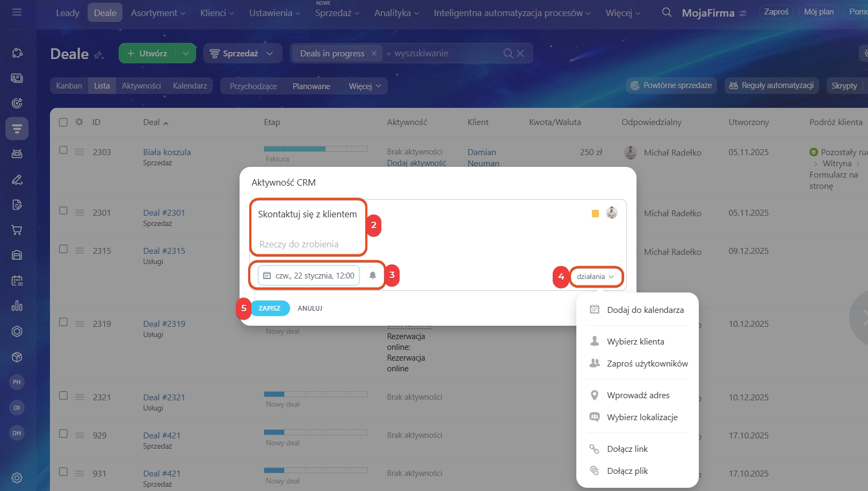This screenshot has height=491, width=868.
Task: Tick the select-all checkbox in the table header
Action: point(63,122)
